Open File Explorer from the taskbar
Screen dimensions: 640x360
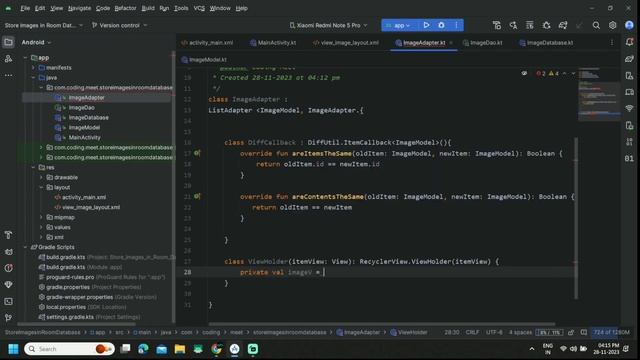(180, 349)
